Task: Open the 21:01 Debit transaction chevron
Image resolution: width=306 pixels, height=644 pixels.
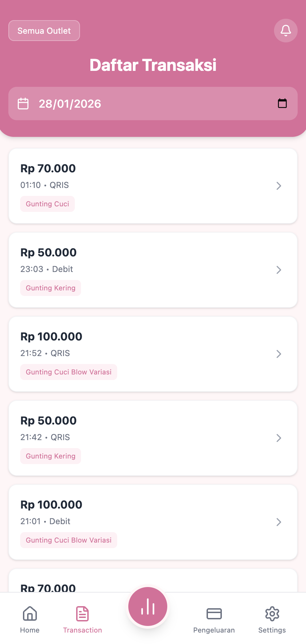Action: pos(279,522)
